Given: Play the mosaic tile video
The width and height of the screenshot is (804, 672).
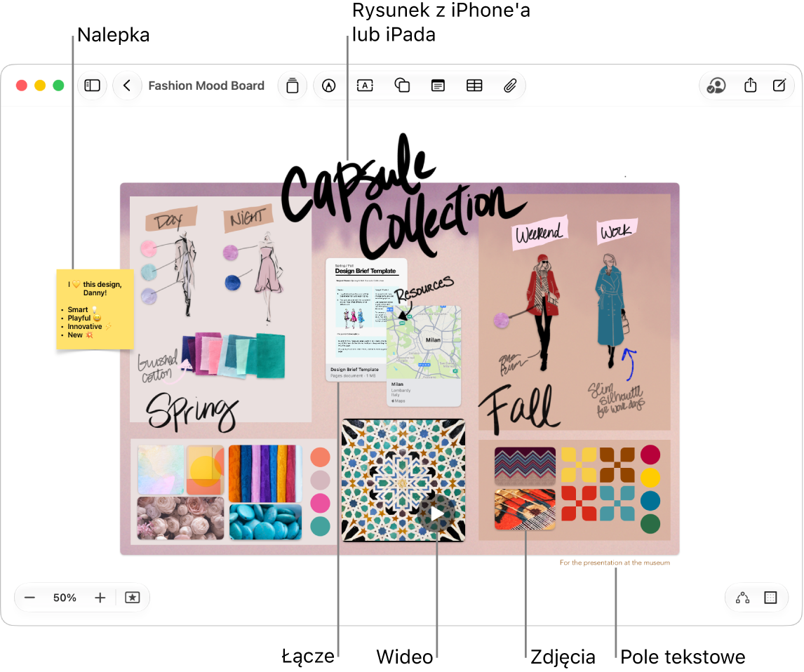Looking at the screenshot, I should 436,513.
